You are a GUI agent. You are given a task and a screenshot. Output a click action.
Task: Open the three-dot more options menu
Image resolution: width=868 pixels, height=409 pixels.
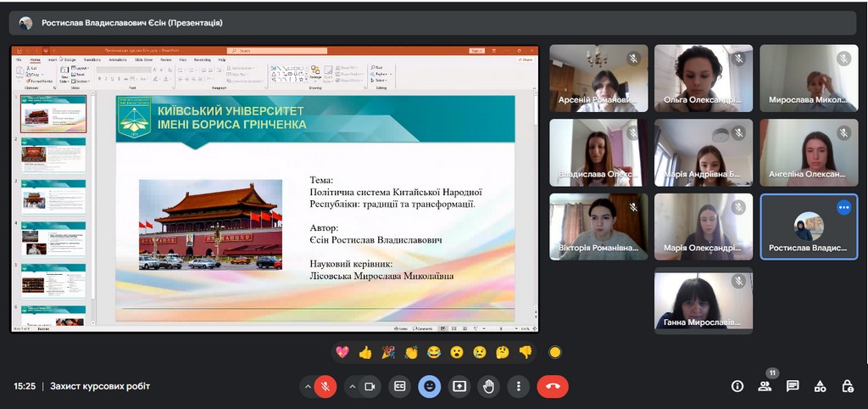pyautogui.click(x=518, y=386)
